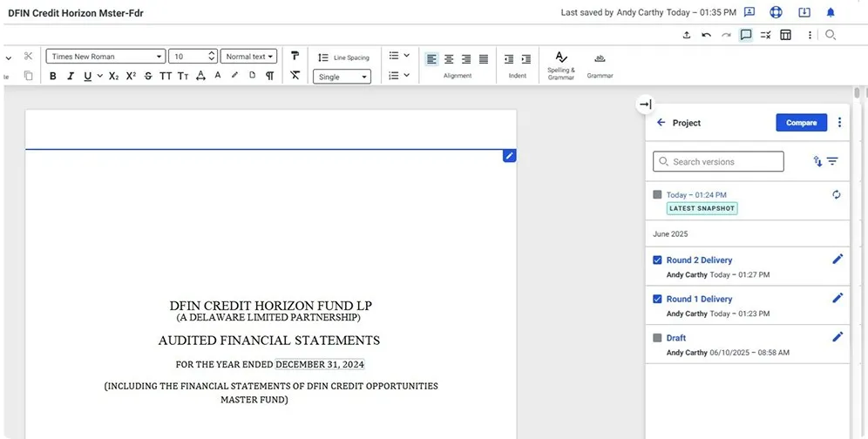
Task: Click the table layout icon
Action: pyautogui.click(x=785, y=35)
